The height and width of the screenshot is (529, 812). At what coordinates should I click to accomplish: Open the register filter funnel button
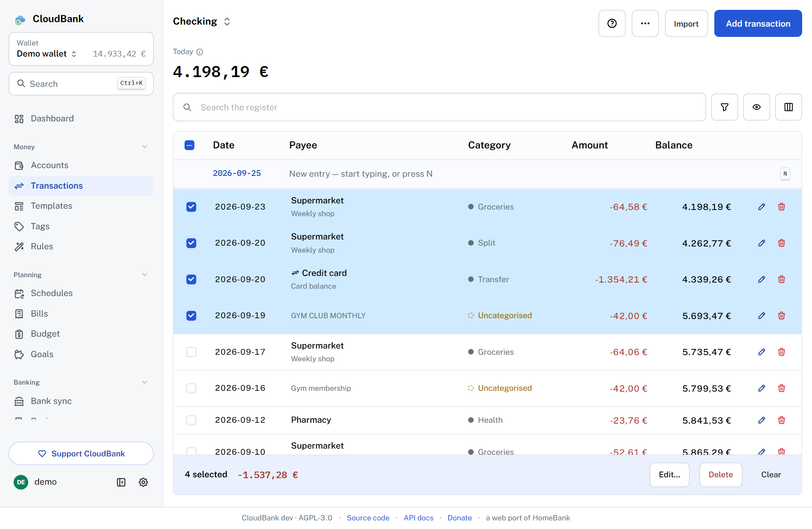725,107
